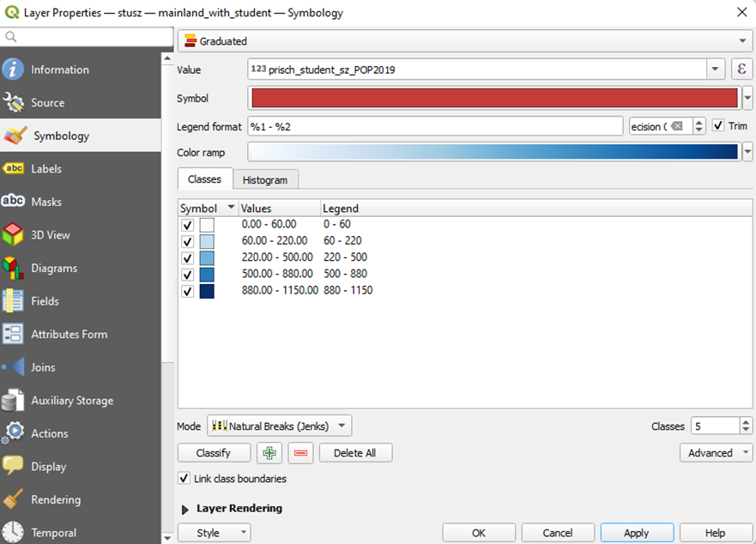Screen dimensions: 756x544
Task: Disable Link class boundaries option
Action: click(x=184, y=479)
